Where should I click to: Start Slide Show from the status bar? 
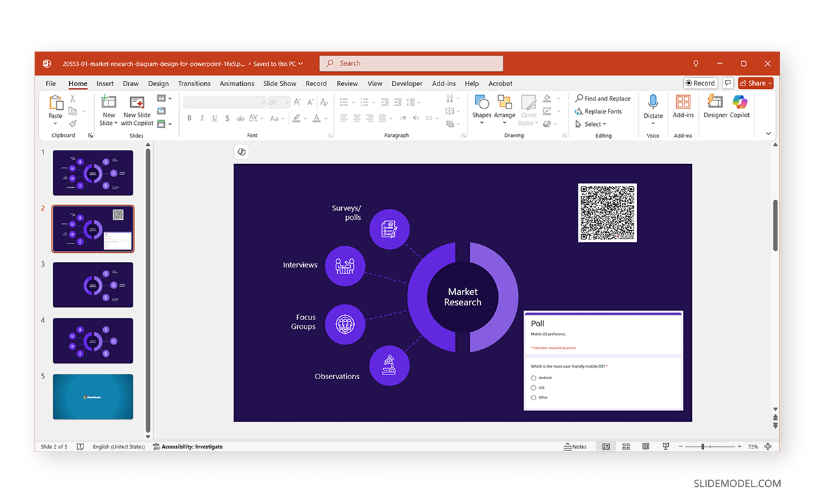point(665,446)
